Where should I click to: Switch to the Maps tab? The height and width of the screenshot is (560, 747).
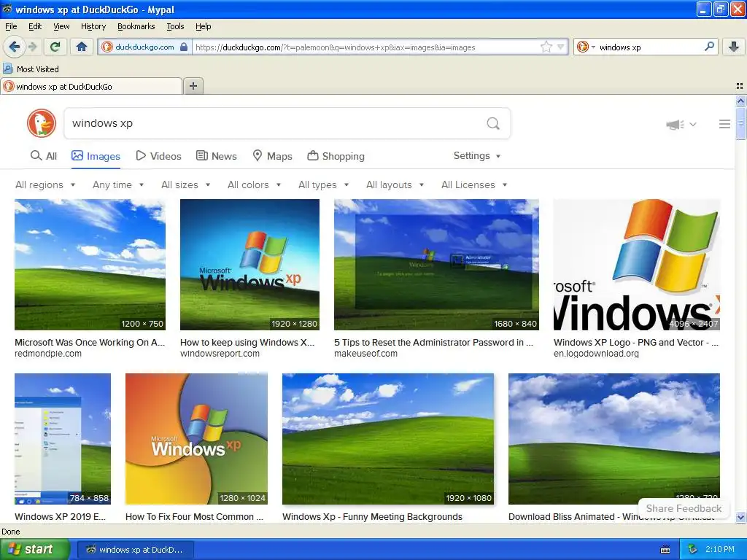(272, 156)
